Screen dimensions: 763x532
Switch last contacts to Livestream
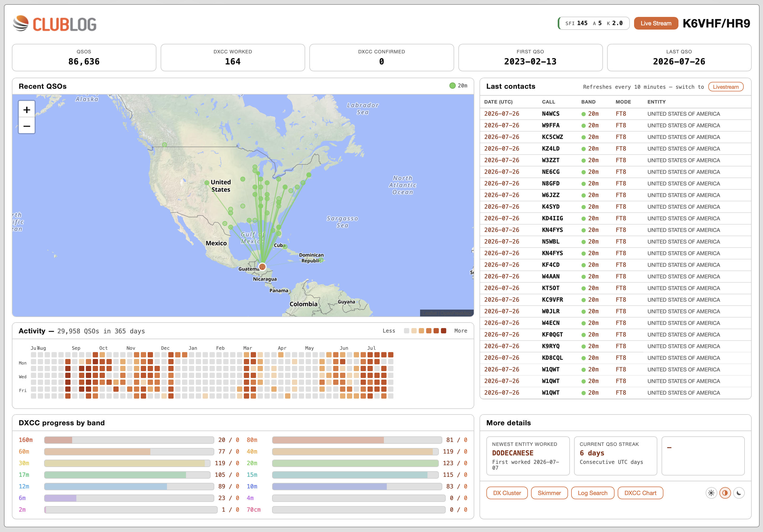coord(726,87)
